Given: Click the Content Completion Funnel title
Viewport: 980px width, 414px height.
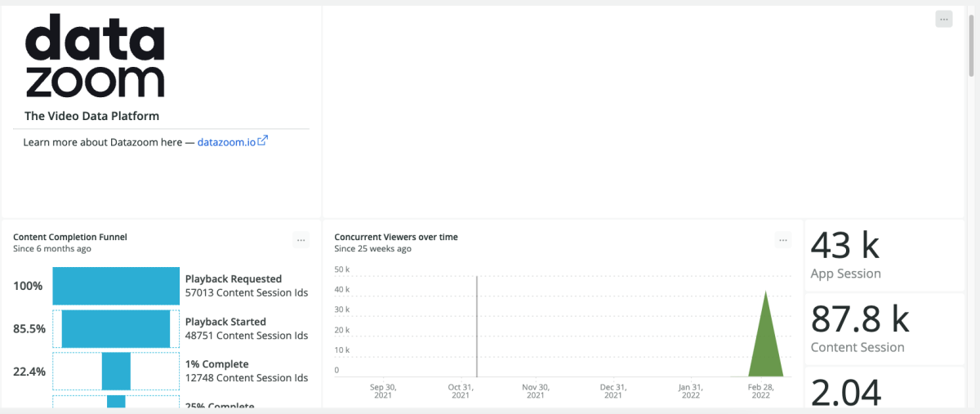Looking at the screenshot, I should [70, 238].
